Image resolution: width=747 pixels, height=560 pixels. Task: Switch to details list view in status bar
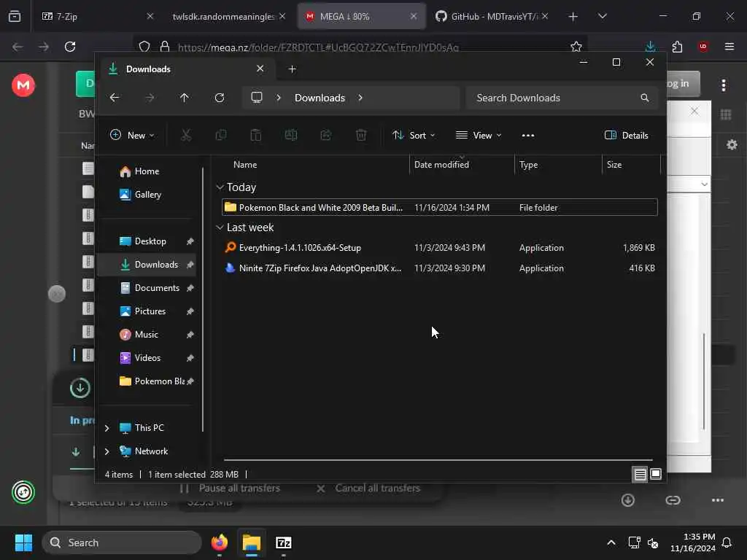point(640,474)
